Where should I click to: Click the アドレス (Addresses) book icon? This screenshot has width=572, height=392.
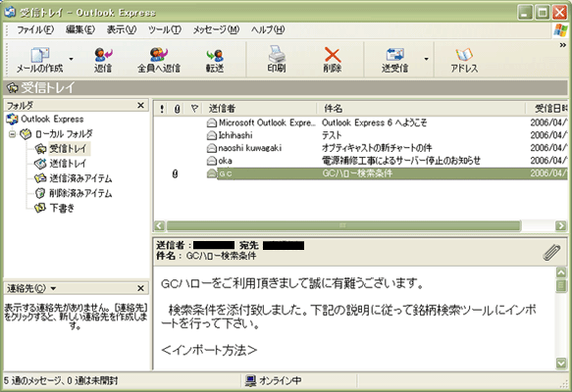(x=464, y=55)
